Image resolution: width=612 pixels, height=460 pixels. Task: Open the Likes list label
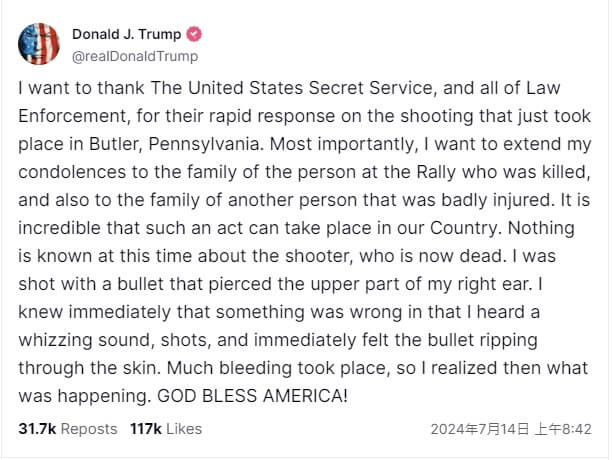184,428
